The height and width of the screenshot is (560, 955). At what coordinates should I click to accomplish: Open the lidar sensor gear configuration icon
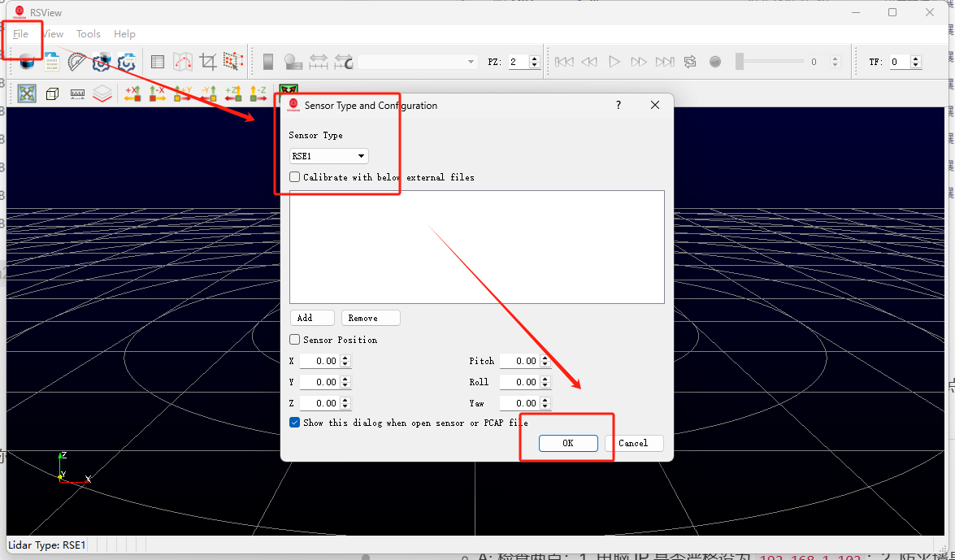click(102, 62)
